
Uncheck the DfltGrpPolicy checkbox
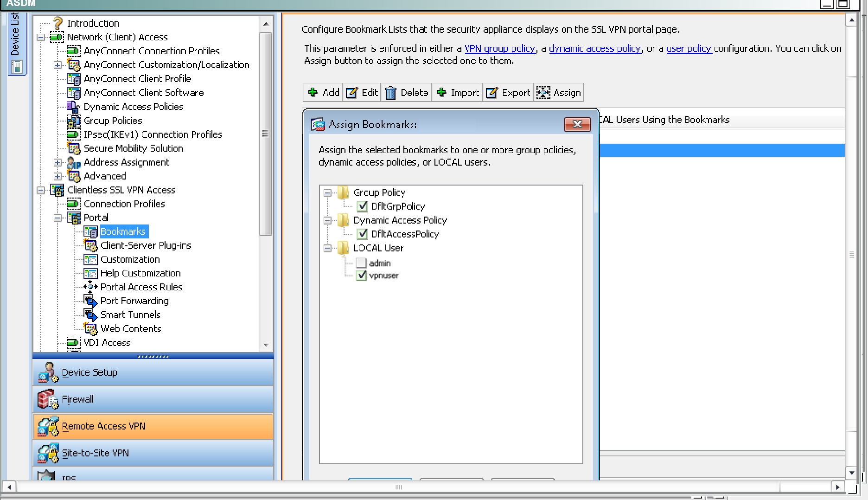coord(362,206)
